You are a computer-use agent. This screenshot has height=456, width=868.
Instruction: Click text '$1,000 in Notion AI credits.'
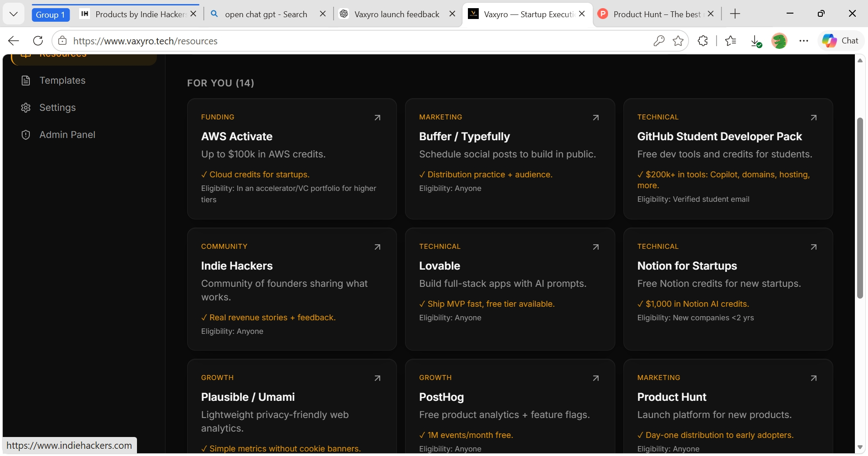[x=697, y=304]
